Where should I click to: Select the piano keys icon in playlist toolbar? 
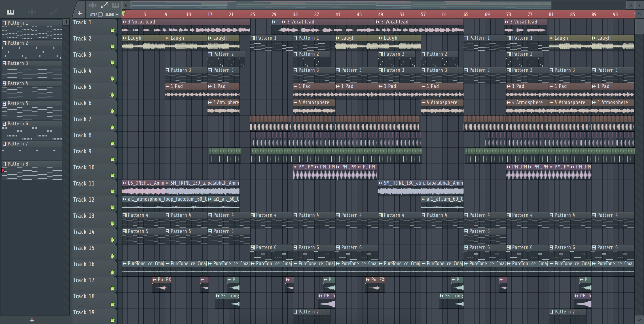point(116,5)
